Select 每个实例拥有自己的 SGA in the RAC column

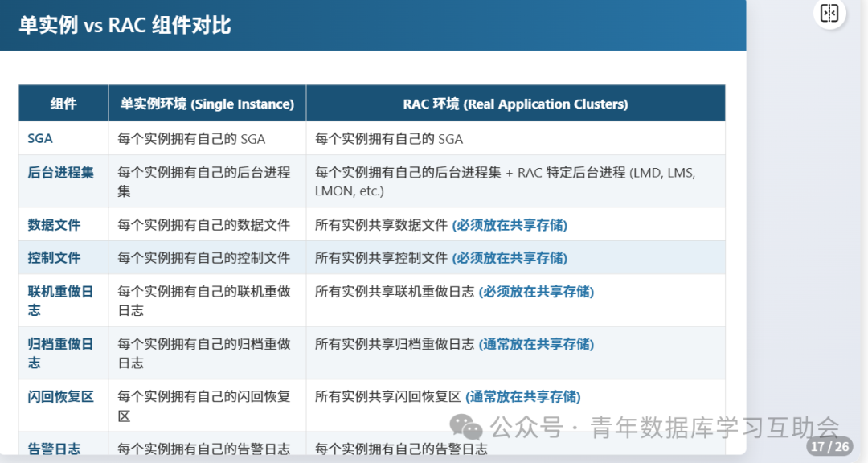pyautogui.click(x=389, y=138)
